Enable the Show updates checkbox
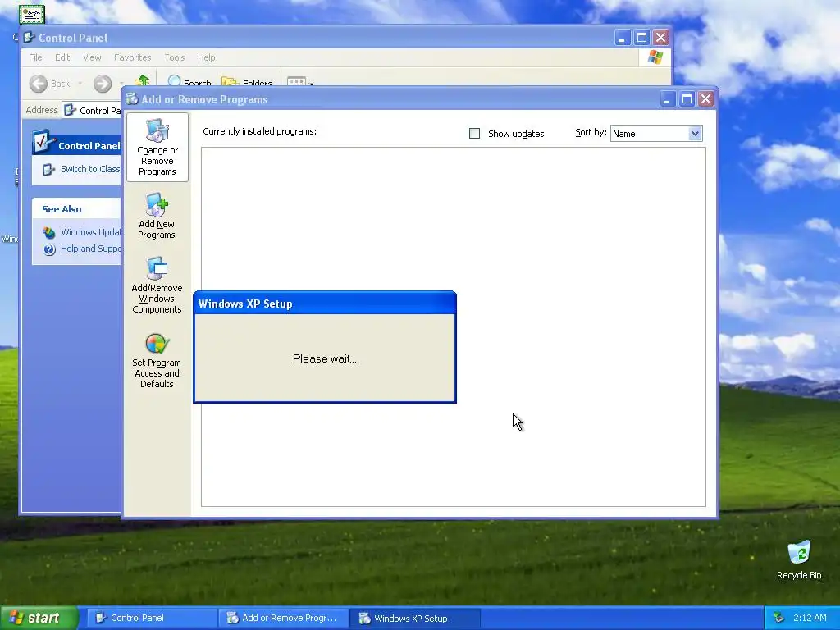The height and width of the screenshot is (630, 840). click(x=475, y=134)
